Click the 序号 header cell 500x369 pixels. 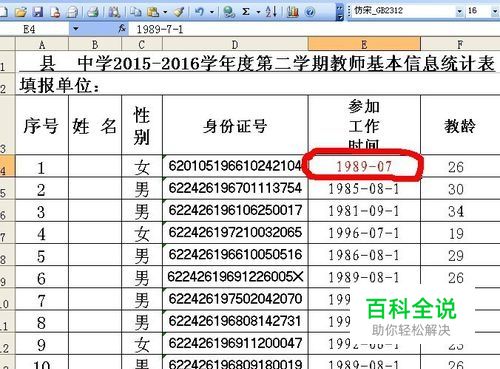click(x=42, y=126)
